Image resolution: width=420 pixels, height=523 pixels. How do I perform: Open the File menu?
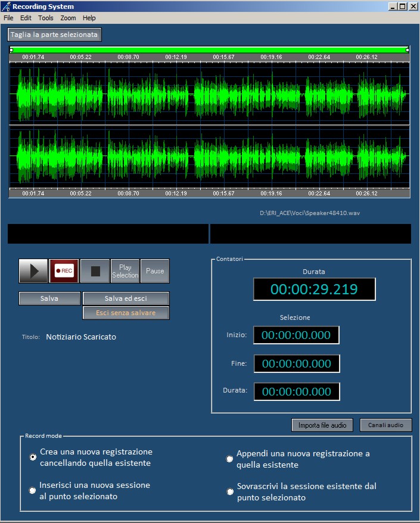tap(8, 18)
